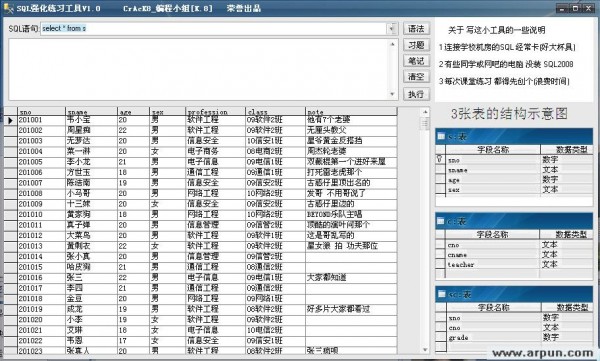
Task: Click the sname cell 韦小宝
Action: pos(91,120)
